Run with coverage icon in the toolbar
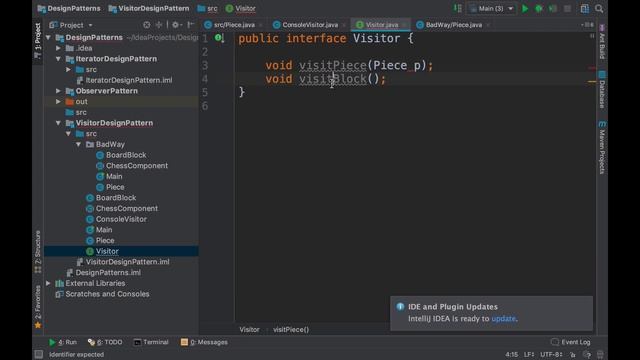Viewport: 640px width, 360px height. 553,9
